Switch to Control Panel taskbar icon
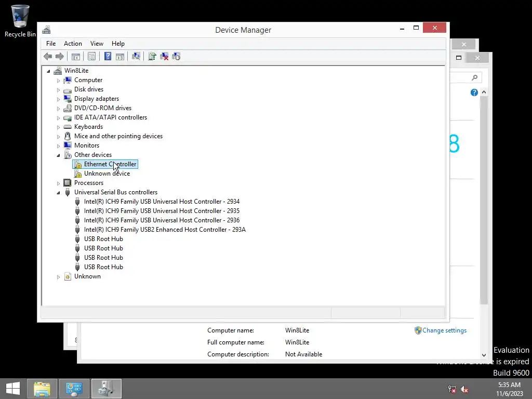Viewport: 532px width, 399px height. 74,389
